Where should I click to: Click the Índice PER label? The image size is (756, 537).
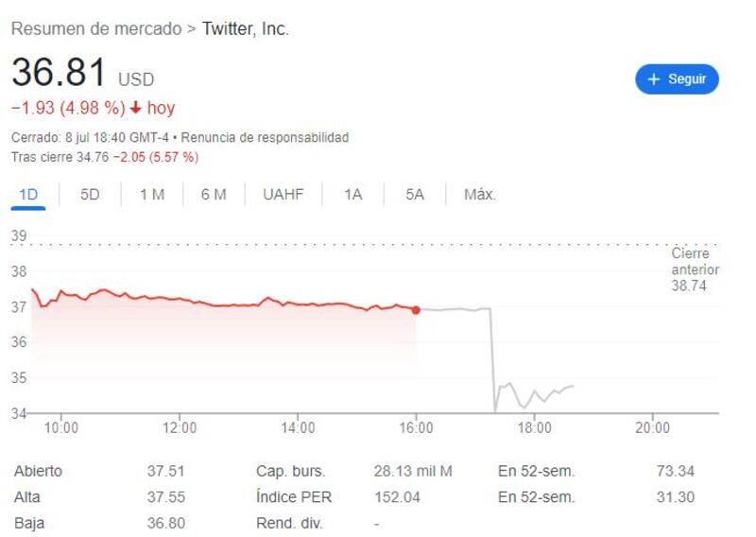click(x=294, y=496)
